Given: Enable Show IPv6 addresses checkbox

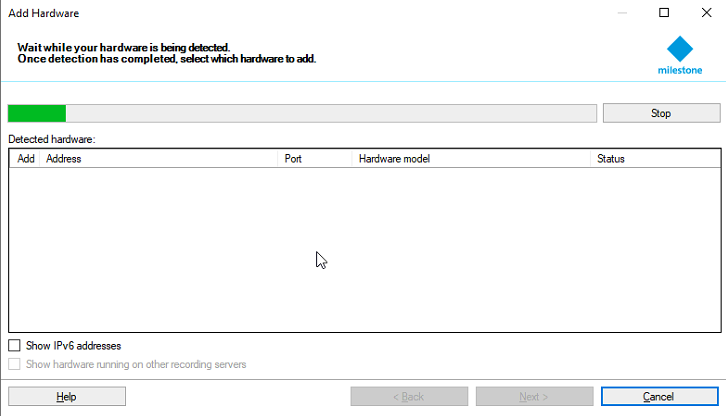Looking at the screenshot, I should [15, 346].
